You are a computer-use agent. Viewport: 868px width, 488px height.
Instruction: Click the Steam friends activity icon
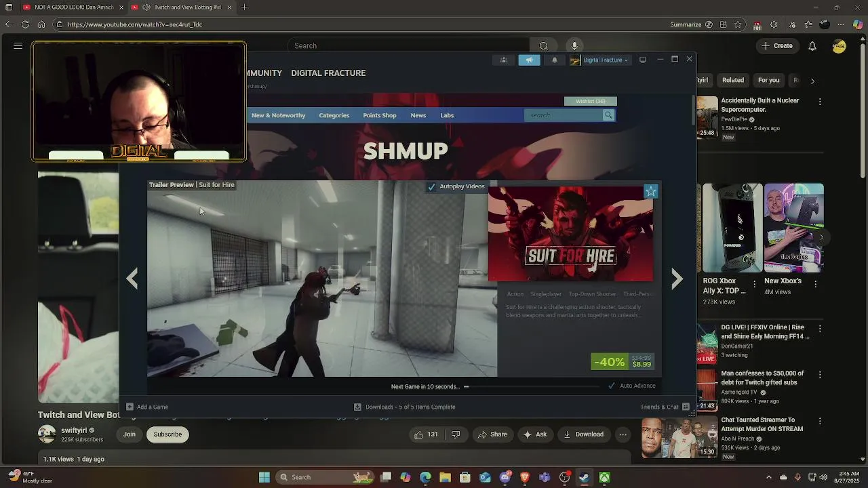[x=503, y=60]
